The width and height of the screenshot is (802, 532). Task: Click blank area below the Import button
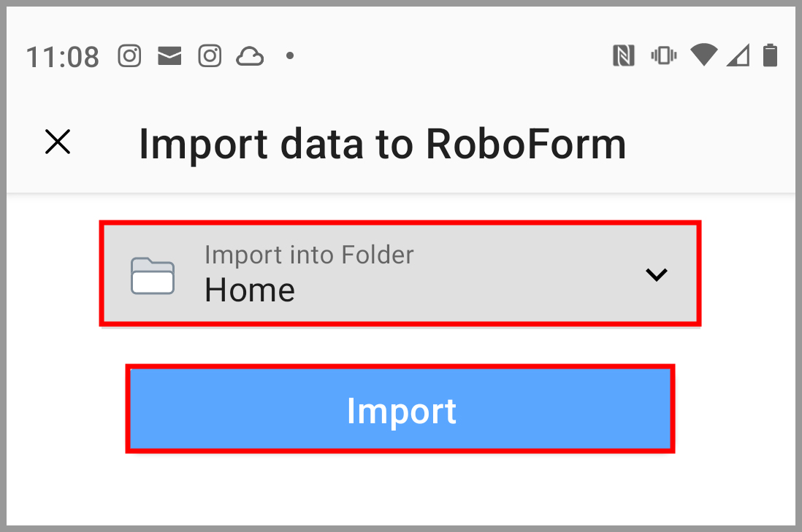[x=400, y=489]
